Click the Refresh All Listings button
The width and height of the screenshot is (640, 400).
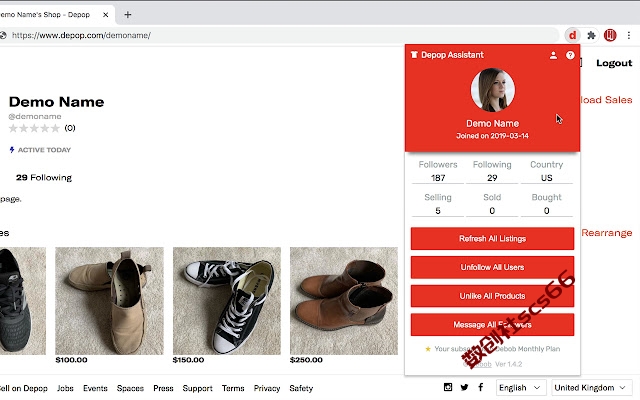point(492,238)
